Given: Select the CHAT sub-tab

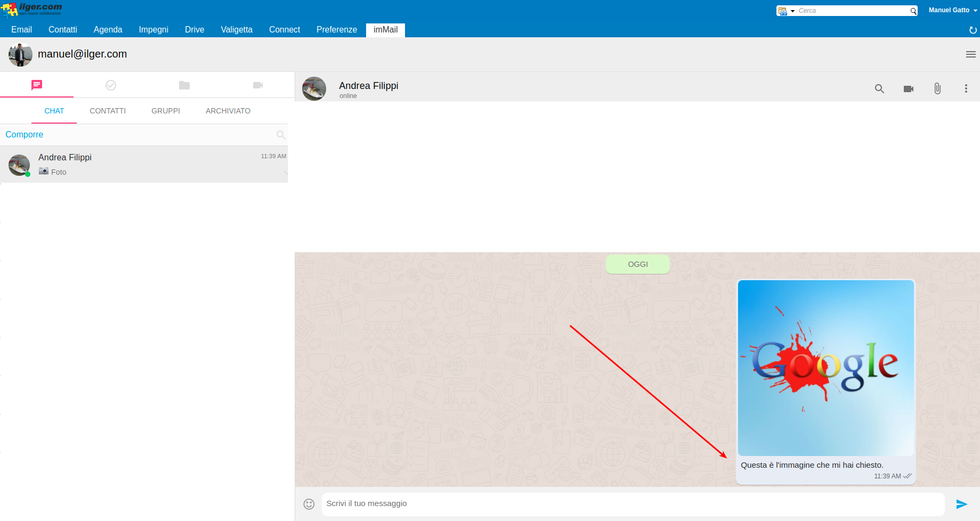Looking at the screenshot, I should click(54, 111).
